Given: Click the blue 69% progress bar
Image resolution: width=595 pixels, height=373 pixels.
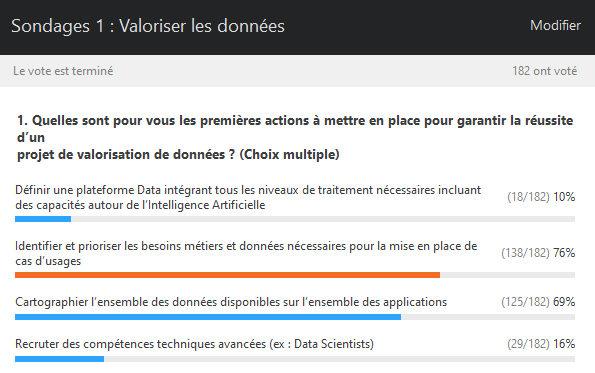Looking at the screenshot, I should click(x=208, y=317).
